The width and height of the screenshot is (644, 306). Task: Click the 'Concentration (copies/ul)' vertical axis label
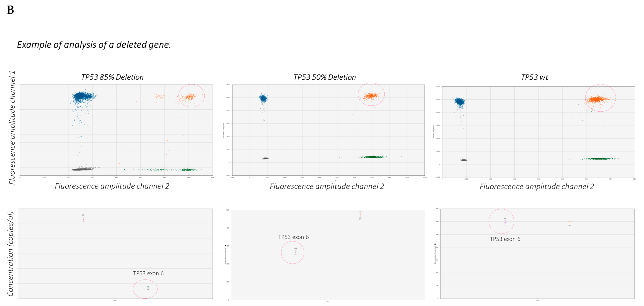[10, 253]
